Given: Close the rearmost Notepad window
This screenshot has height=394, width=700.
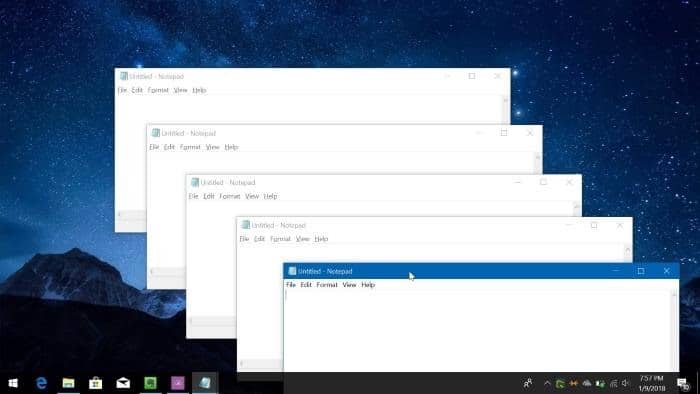Looking at the screenshot, I should (x=498, y=76).
